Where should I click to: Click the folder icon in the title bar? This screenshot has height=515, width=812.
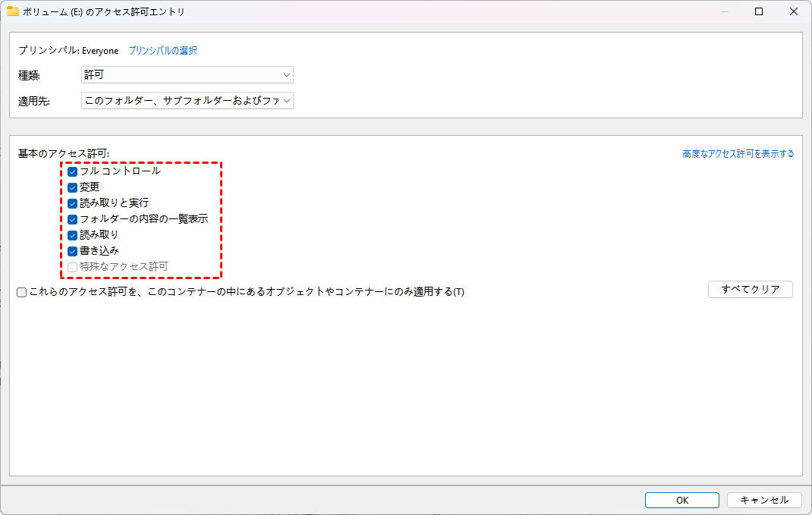click(x=12, y=11)
